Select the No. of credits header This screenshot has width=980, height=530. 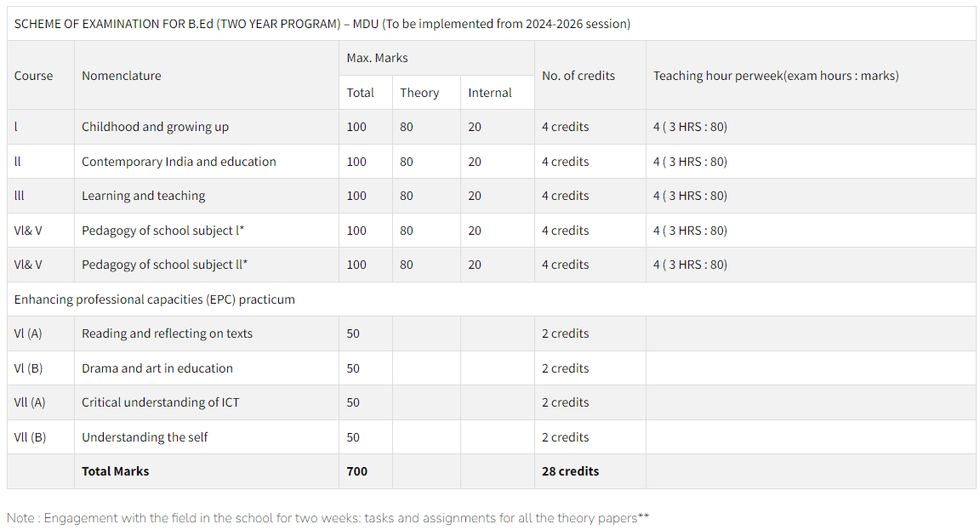(x=590, y=76)
